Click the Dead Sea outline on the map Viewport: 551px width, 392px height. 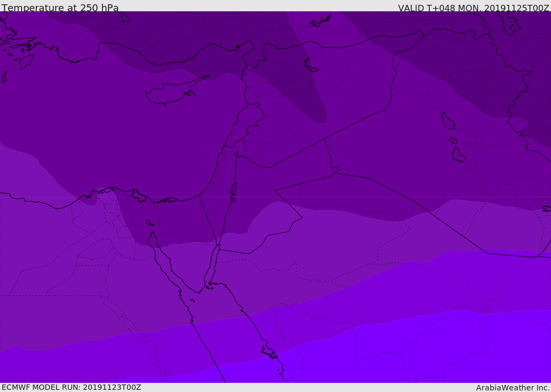234,190
